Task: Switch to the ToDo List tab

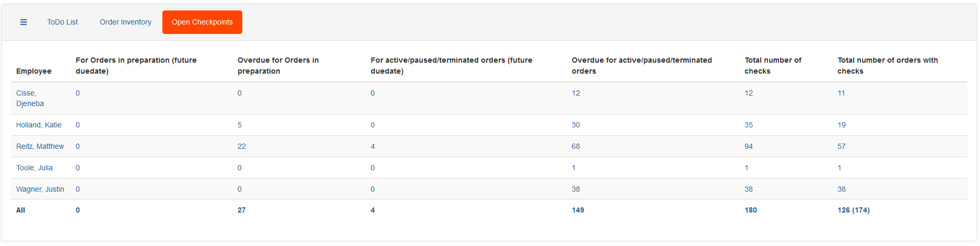Action: coord(62,22)
